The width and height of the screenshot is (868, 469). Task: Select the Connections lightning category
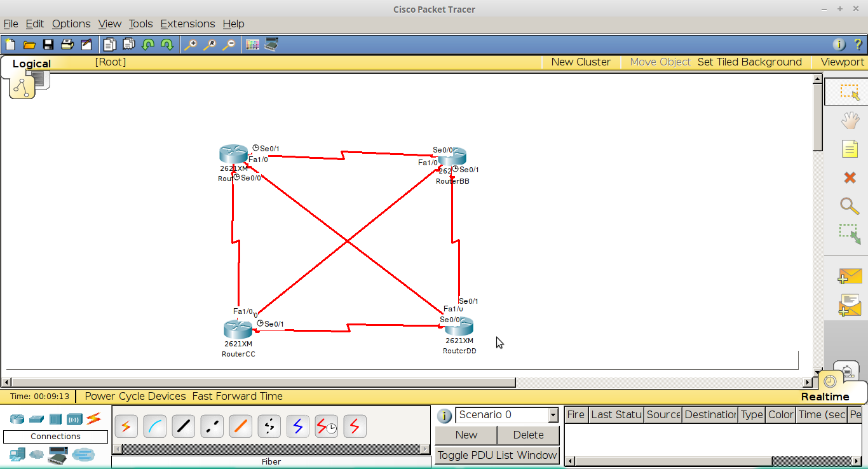click(93, 419)
